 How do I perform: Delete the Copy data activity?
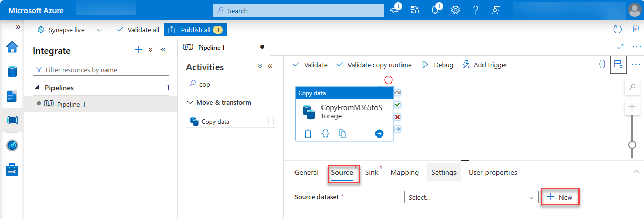(308, 133)
